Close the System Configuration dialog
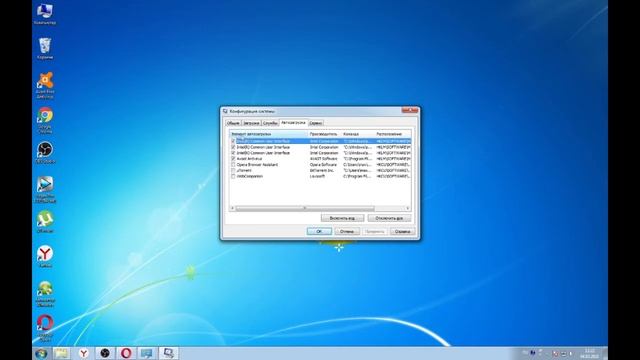Viewport: 640px width, 360px height. click(409, 110)
